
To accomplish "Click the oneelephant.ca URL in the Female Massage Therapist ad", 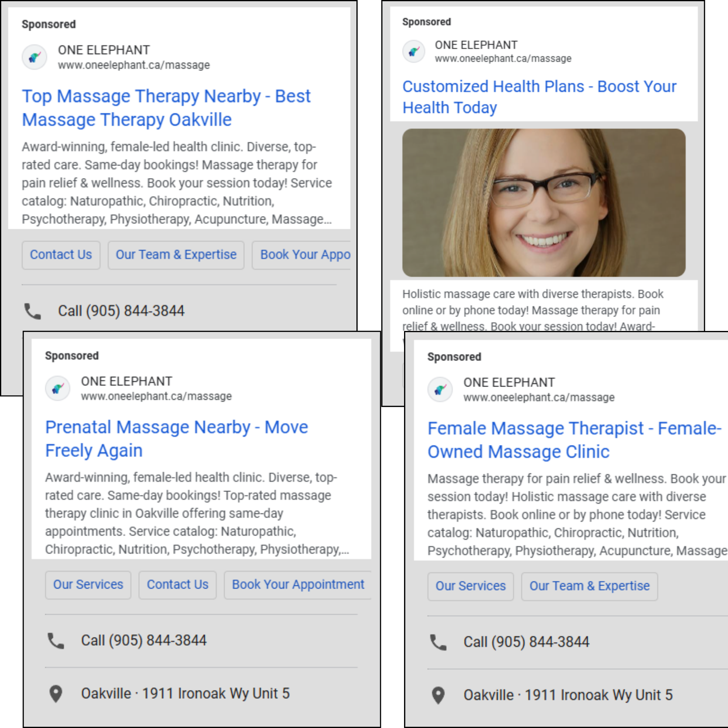I will click(x=539, y=398).
